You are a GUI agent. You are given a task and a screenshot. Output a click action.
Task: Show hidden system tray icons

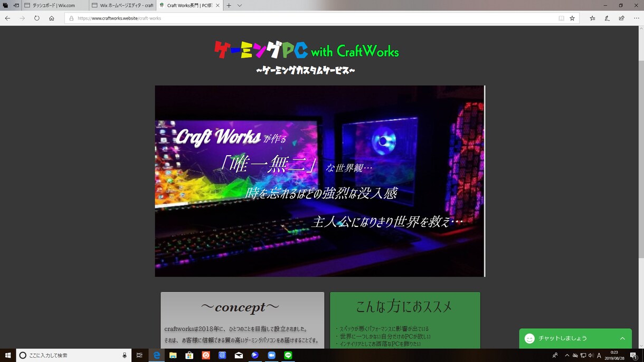(x=567, y=355)
